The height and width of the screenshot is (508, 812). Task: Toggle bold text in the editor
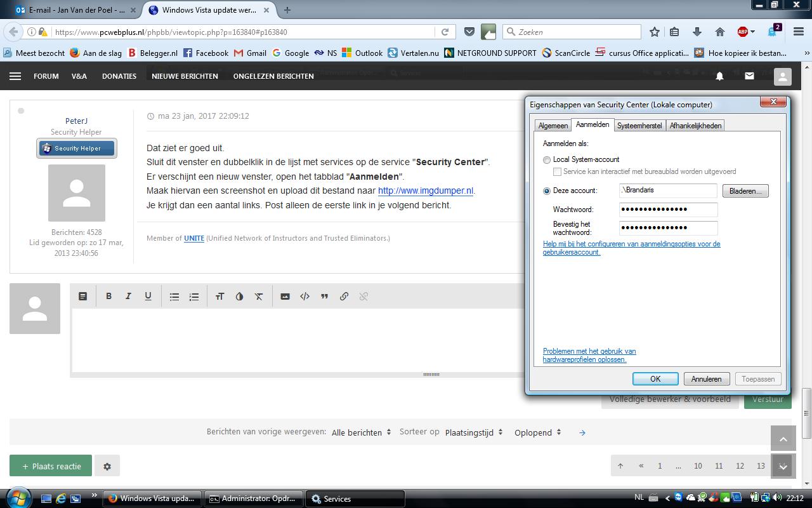(108, 297)
